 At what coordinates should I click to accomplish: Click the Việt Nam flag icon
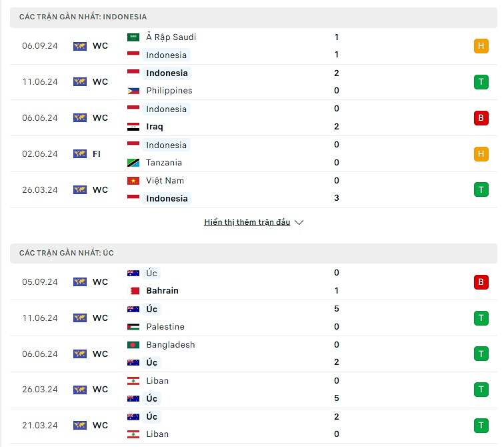coord(133,181)
